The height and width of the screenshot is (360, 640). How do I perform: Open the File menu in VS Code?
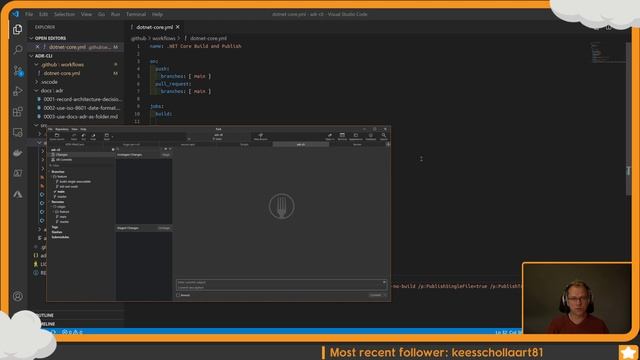point(29,14)
